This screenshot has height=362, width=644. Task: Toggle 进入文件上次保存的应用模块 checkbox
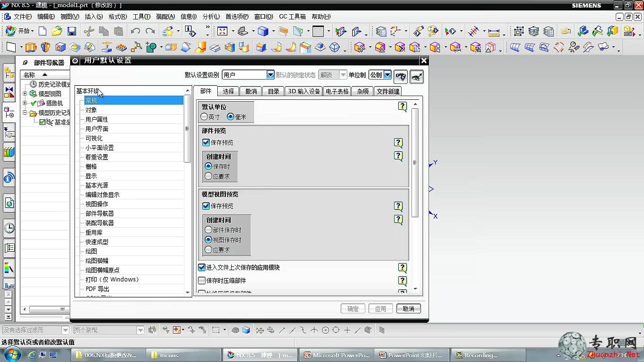(x=202, y=267)
